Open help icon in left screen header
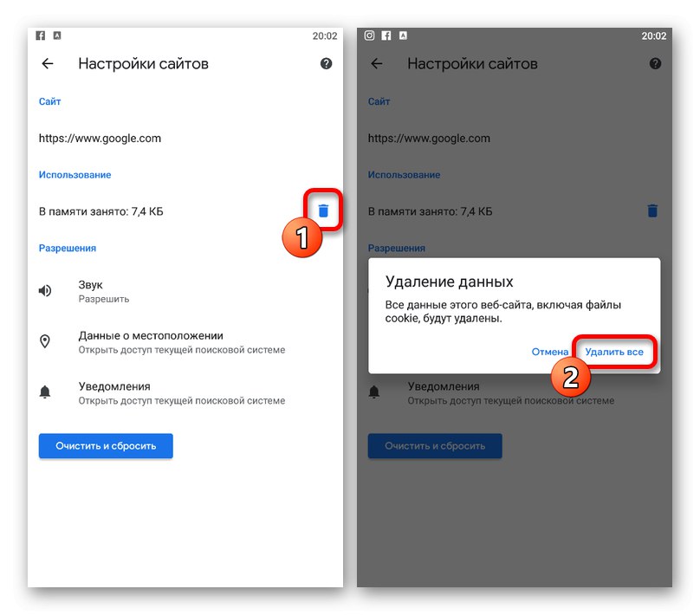This screenshot has height=615, width=700. point(327,64)
